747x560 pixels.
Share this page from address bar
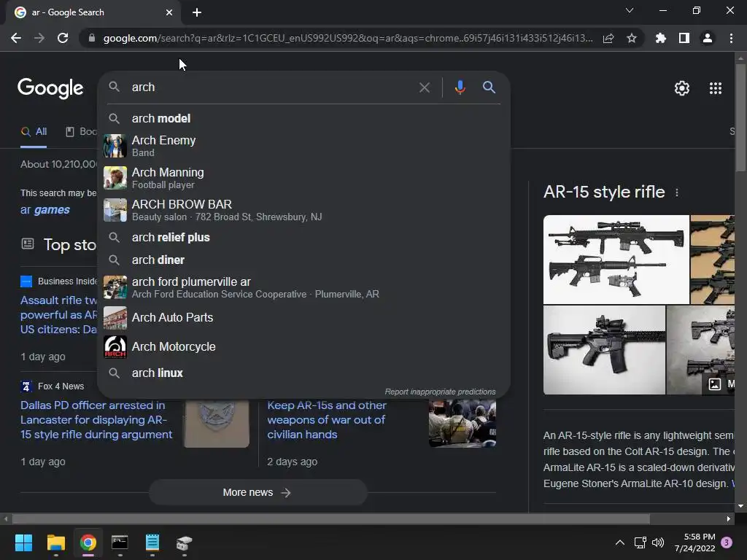click(608, 38)
